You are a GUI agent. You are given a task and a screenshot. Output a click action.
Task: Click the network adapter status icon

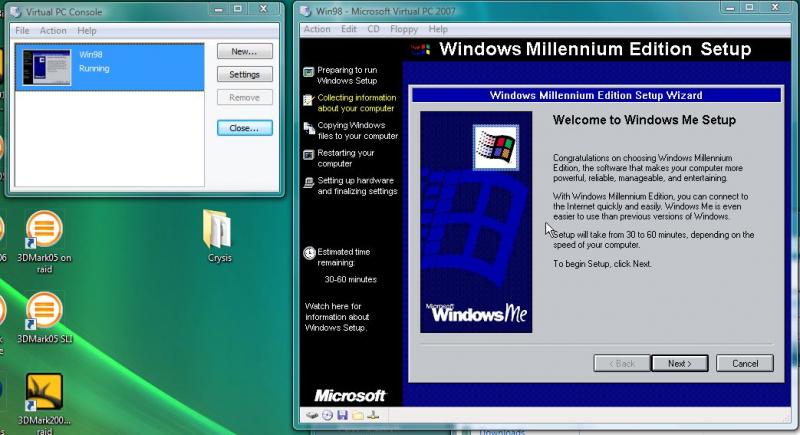pos(373,415)
